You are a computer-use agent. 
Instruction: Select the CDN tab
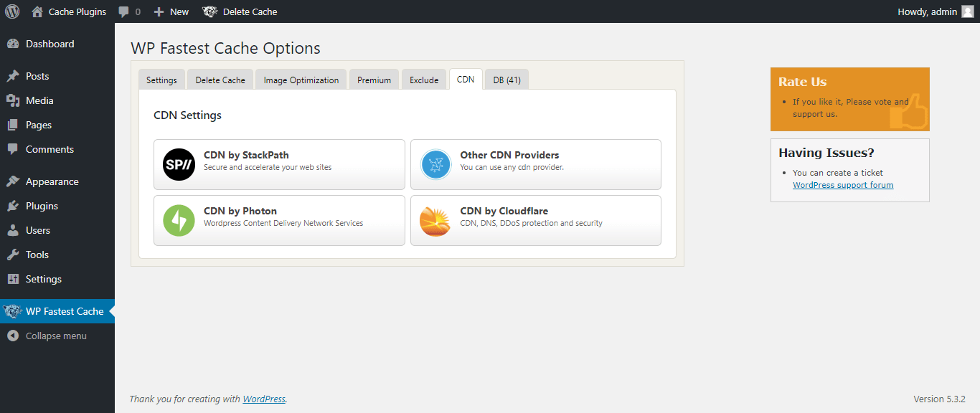(466, 79)
